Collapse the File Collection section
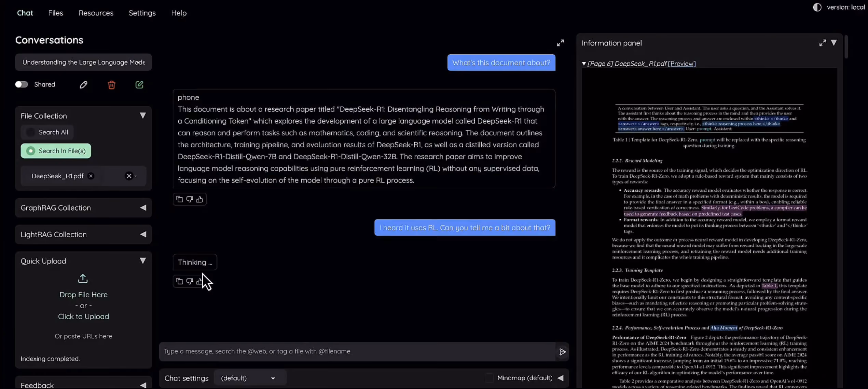Image resolution: width=868 pixels, height=389 pixels. click(143, 116)
